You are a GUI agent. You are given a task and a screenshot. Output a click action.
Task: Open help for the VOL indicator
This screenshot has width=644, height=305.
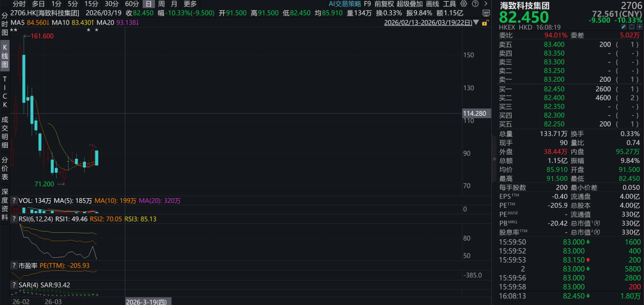tap(14, 201)
